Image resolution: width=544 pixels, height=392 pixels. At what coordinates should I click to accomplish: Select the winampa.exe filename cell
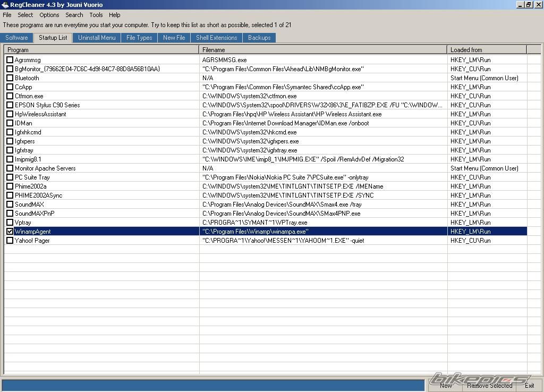point(324,232)
